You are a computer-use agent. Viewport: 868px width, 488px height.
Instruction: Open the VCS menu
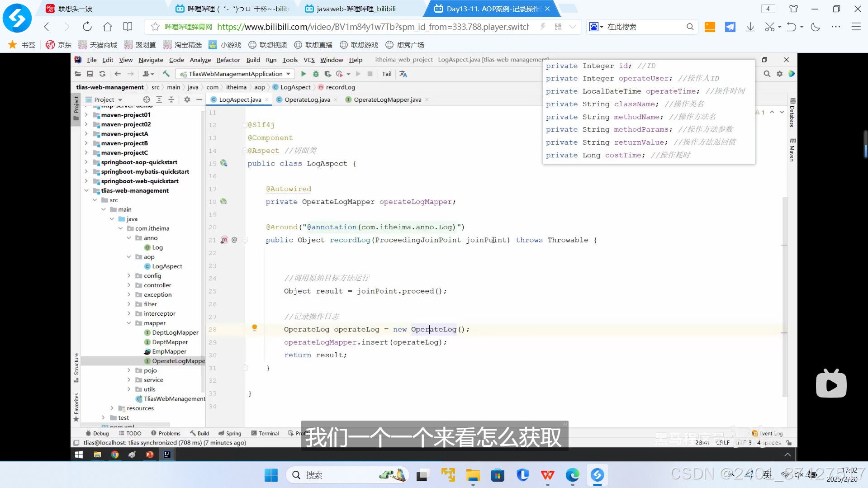[309, 60]
